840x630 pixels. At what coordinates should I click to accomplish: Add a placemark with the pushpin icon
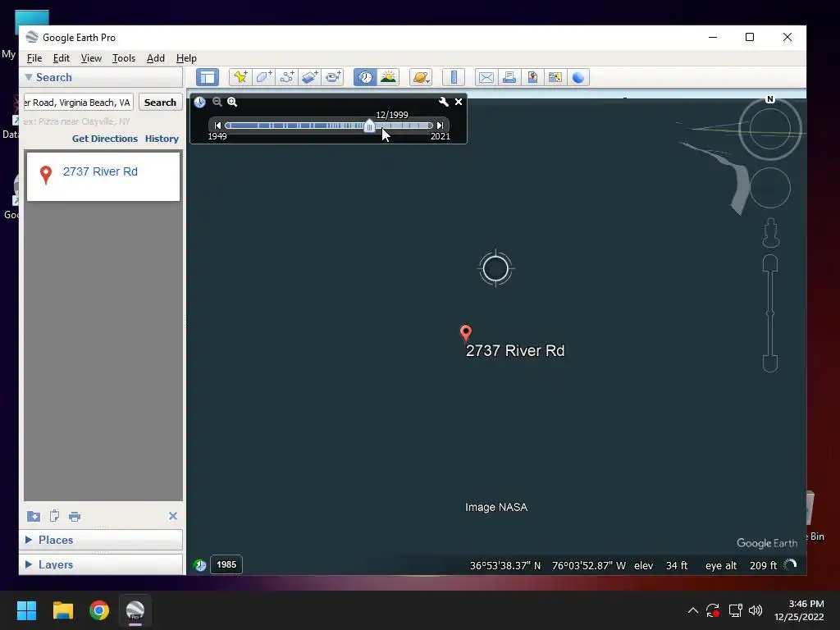click(240, 77)
